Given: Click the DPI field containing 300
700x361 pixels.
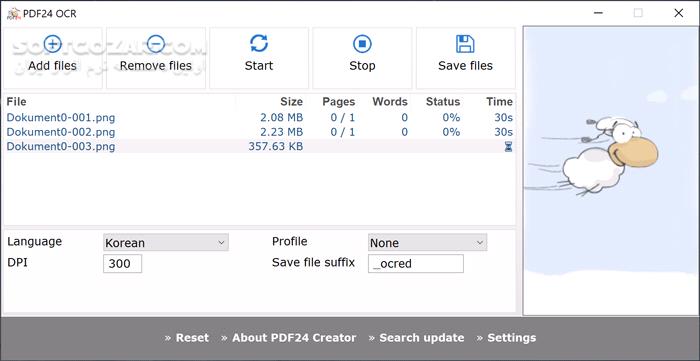Looking at the screenshot, I should pyautogui.click(x=122, y=263).
